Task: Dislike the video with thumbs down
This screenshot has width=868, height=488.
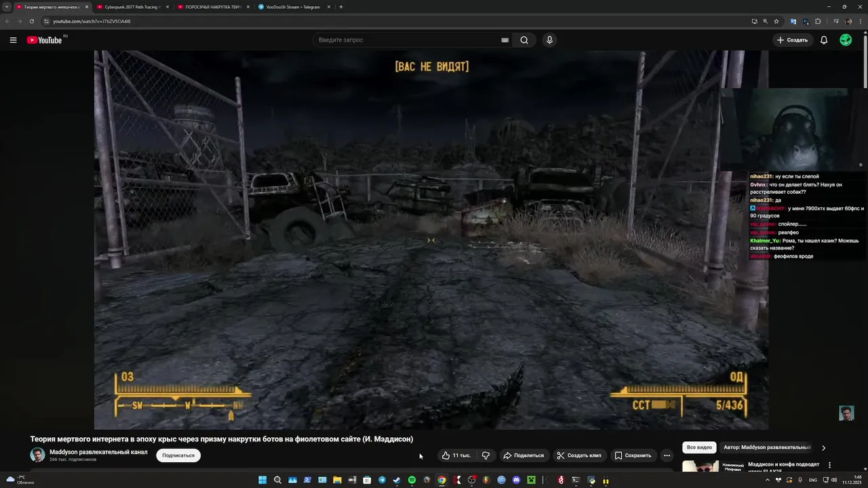Action: (486, 455)
